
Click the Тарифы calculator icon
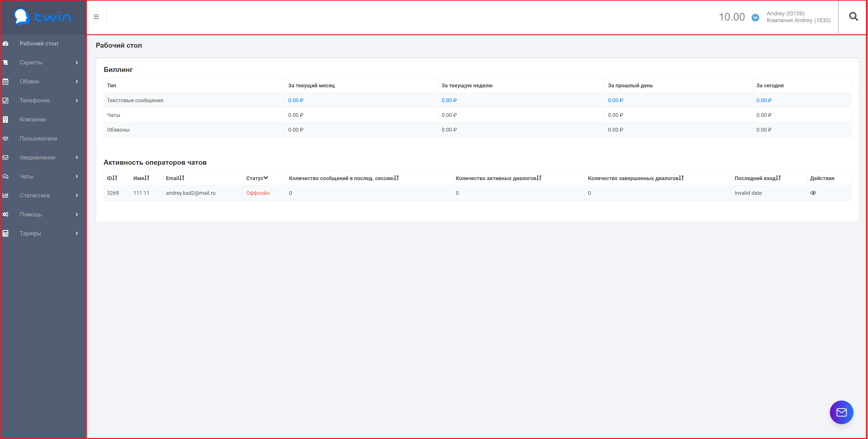point(6,233)
